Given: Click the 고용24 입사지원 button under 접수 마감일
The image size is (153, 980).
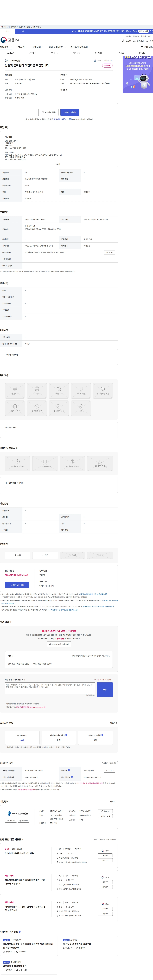Looking at the screenshot, I should [17, 585].
